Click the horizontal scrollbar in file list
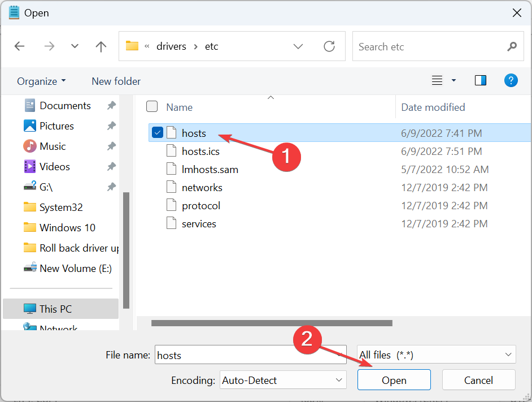The width and height of the screenshot is (532, 402). click(x=271, y=323)
